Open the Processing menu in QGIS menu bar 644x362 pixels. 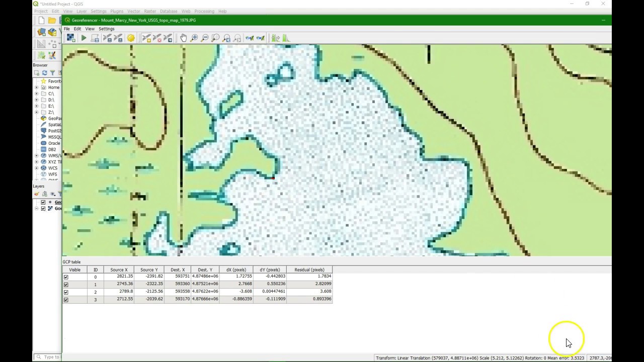tap(204, 11)
